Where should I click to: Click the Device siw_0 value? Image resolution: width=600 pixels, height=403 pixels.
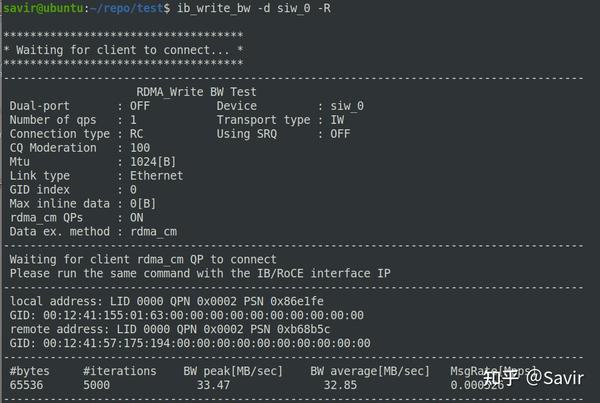click(x=347, y=105)
